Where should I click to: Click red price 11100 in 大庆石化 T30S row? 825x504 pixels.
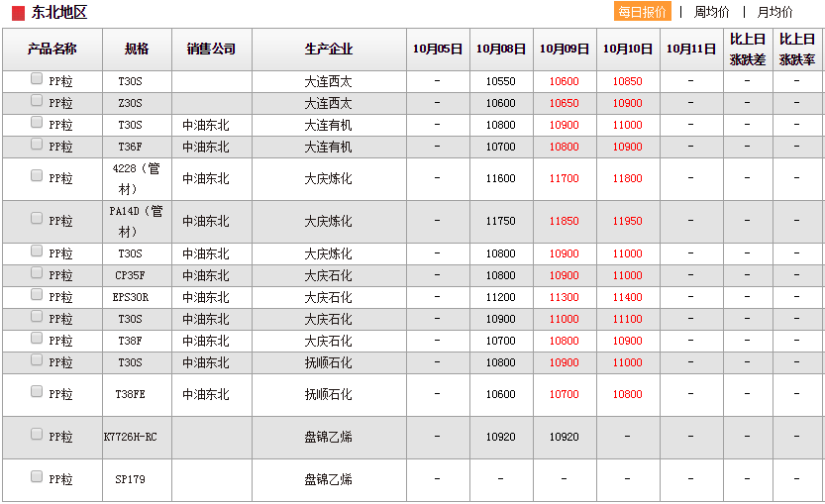(627, 320)
